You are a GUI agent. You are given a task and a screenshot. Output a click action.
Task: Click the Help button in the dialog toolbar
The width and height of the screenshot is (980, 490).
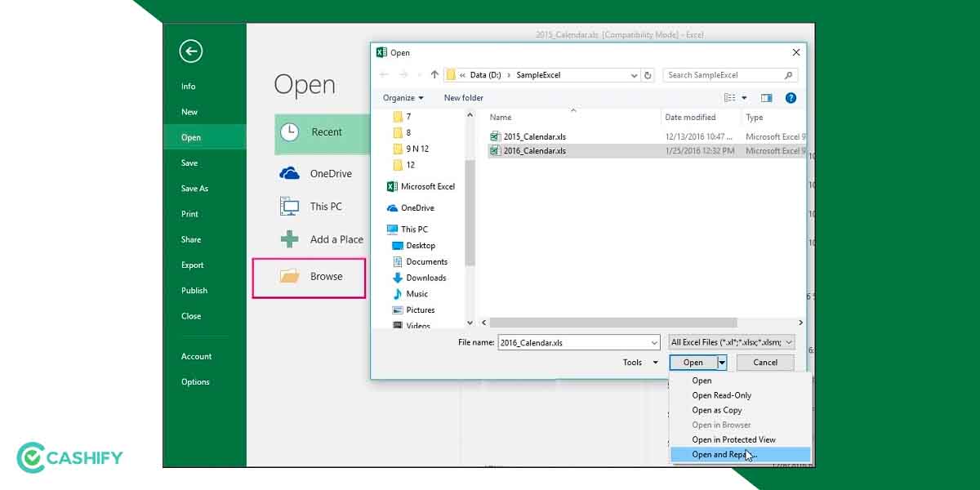pyautogui.click(x=791, y=98)
